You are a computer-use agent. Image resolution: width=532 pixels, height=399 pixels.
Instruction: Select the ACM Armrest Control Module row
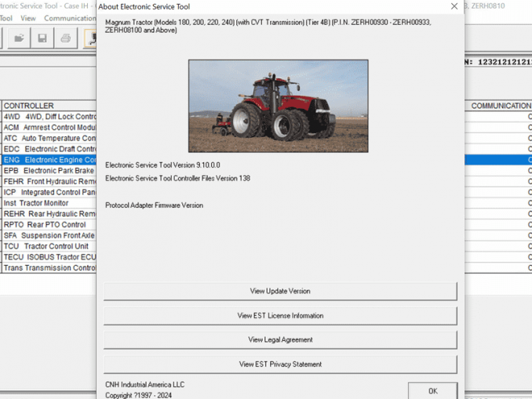coord(49,128)
